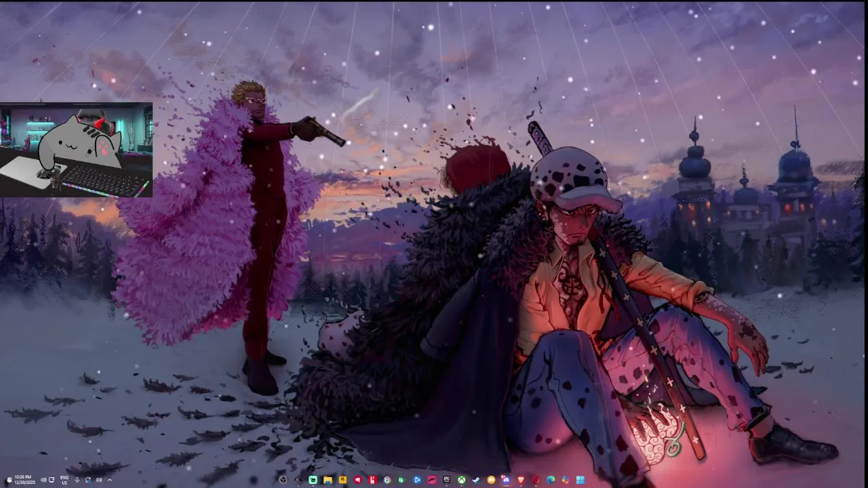Show hidden tray icons chevron
The width and height of the screenshot is (868, 488).
pos(110,480)
